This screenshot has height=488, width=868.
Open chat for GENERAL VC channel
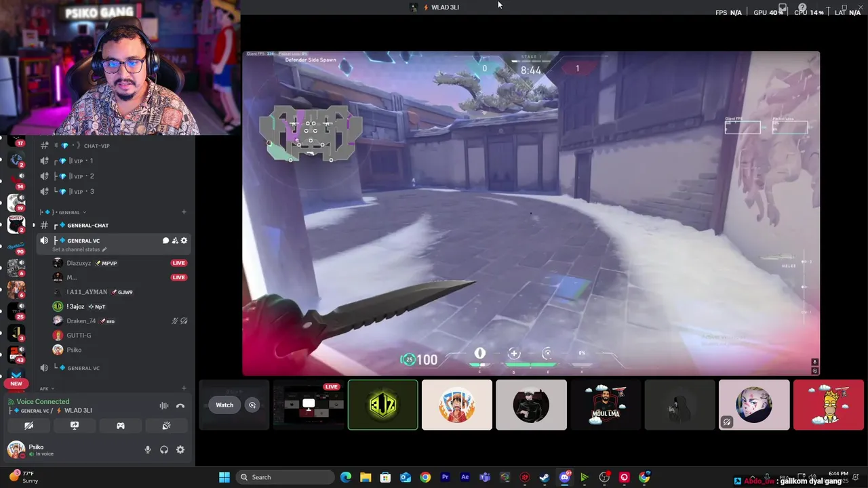click(165, 241)
